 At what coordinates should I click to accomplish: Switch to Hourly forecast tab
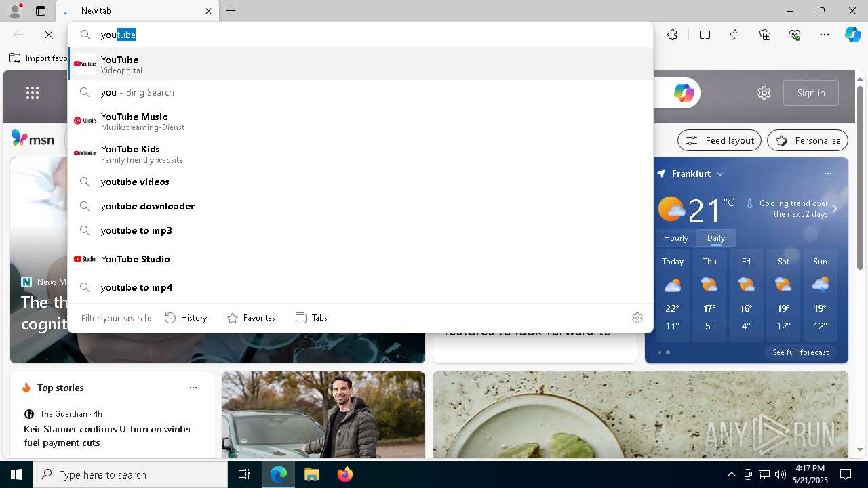(x=676, y=238)
